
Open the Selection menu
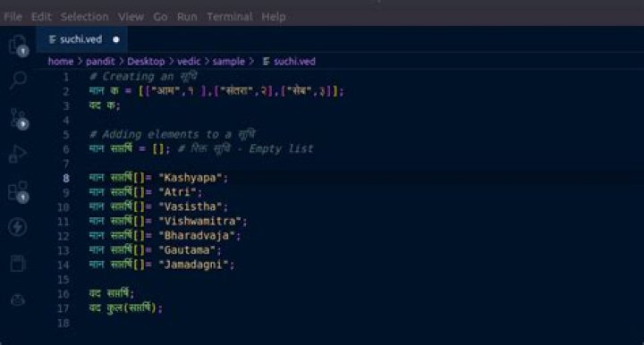click(x=85, y=17)
